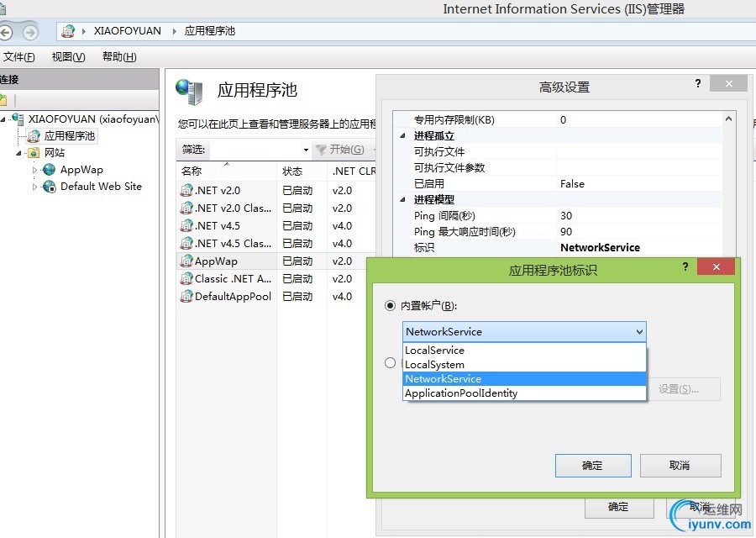This screenshot has height=538, width=756.
Task: Open the 文件(F) menu
Action: point(18,57)
